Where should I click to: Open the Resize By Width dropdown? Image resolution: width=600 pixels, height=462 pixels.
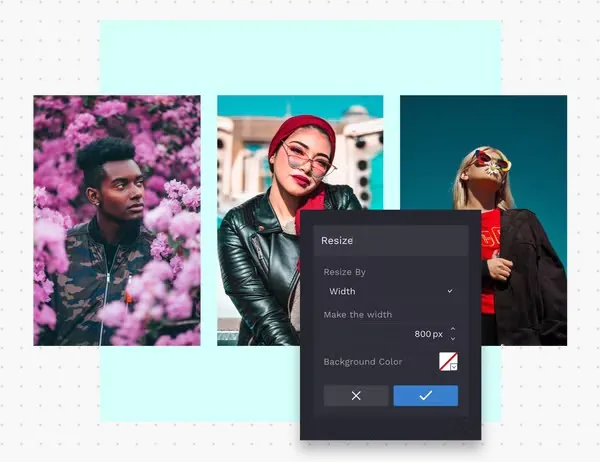(390, 291)
